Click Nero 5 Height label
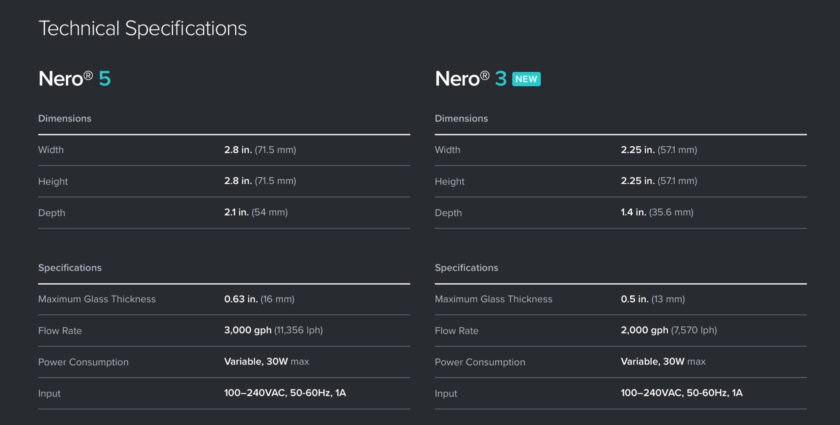 point(53,182)
